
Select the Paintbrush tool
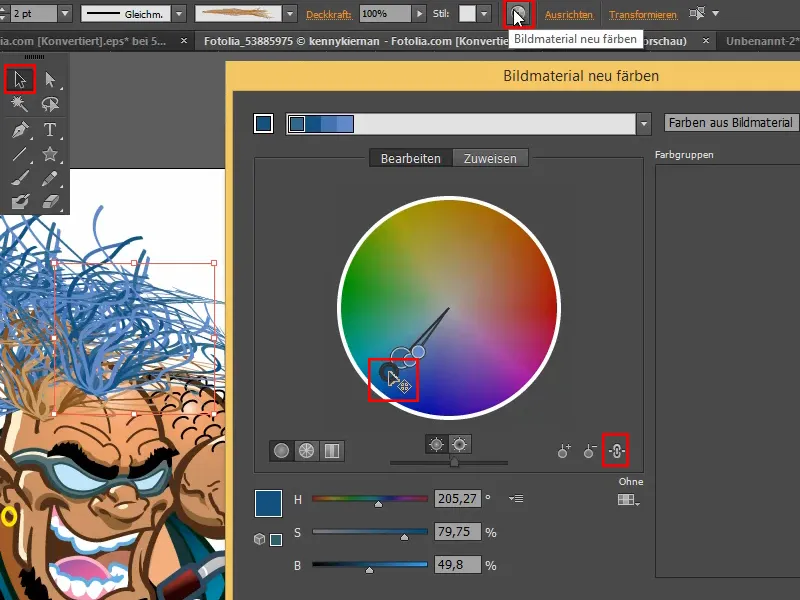[20, 179]
